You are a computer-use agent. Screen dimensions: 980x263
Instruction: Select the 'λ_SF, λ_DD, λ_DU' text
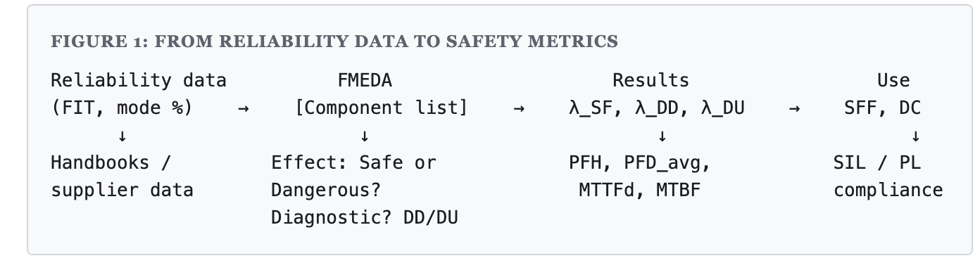click(657, 109)
